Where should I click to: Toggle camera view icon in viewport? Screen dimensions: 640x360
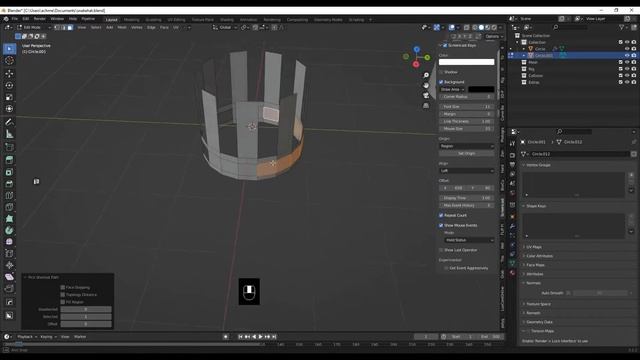426,96
